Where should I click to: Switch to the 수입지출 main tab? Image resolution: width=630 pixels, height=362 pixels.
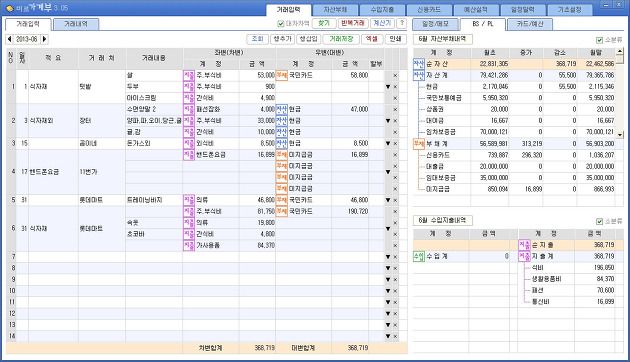click(x=382, y=10)
